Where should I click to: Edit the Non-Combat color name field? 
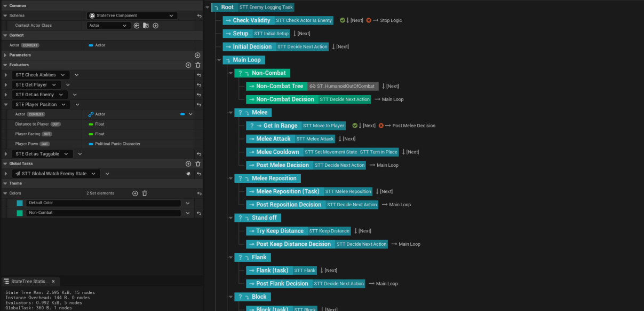tap(104, 213)
